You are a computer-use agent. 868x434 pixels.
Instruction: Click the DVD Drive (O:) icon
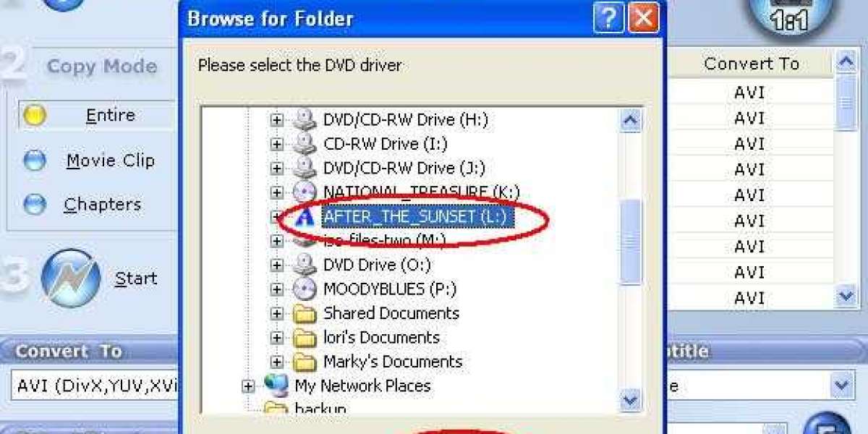tap(305, 265)
